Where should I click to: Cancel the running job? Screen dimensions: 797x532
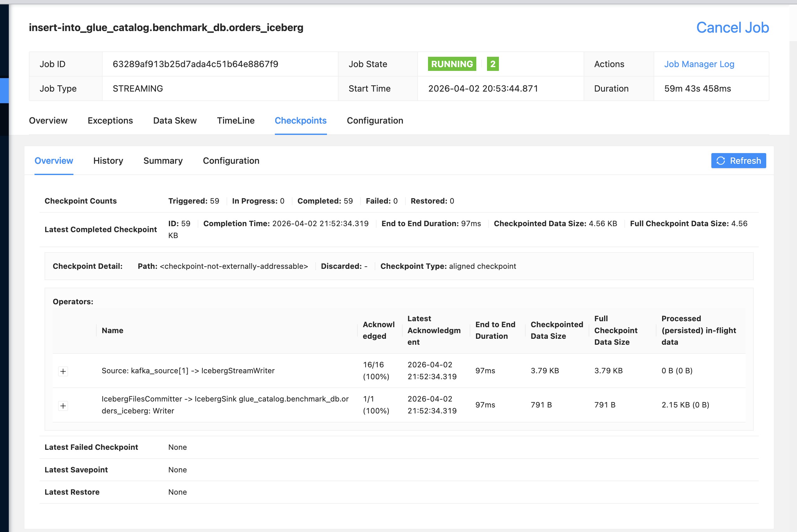(732, 28)
